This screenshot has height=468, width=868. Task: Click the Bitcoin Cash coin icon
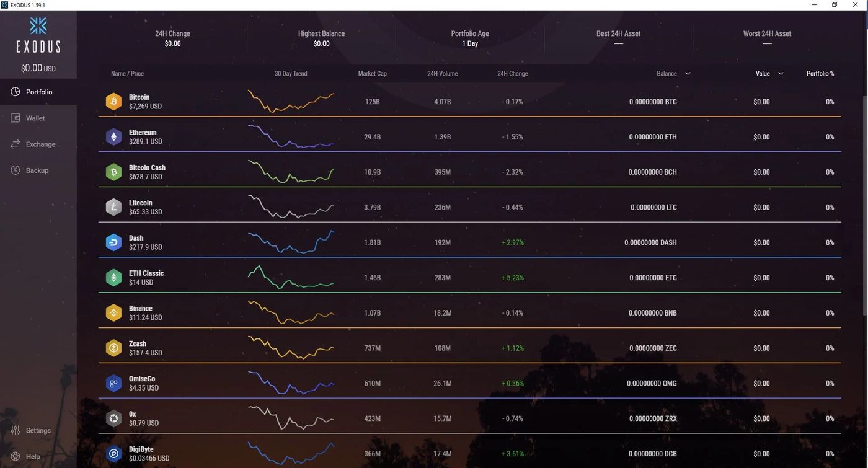tap(113, 172)
